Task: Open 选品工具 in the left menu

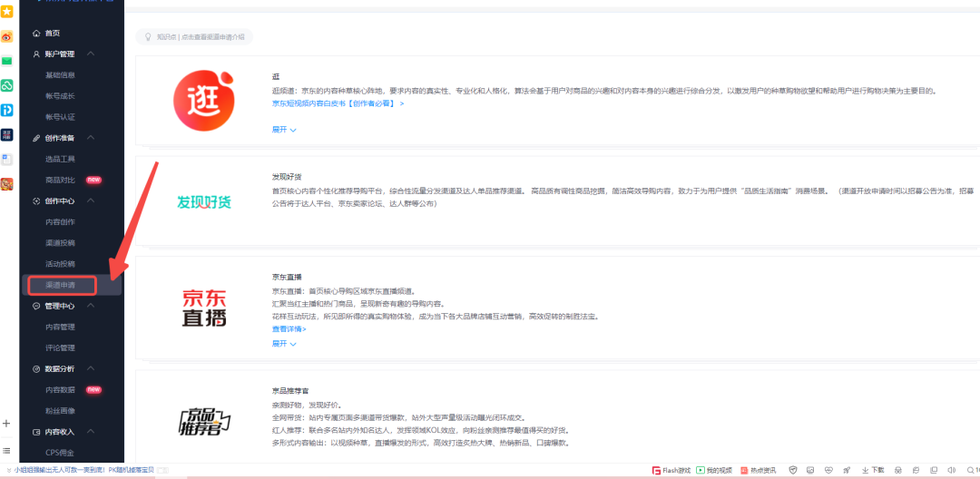Action: (60, 159)
